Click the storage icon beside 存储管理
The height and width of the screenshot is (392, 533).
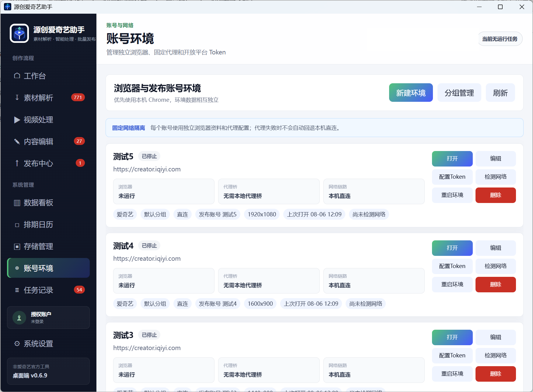[17, 246]
